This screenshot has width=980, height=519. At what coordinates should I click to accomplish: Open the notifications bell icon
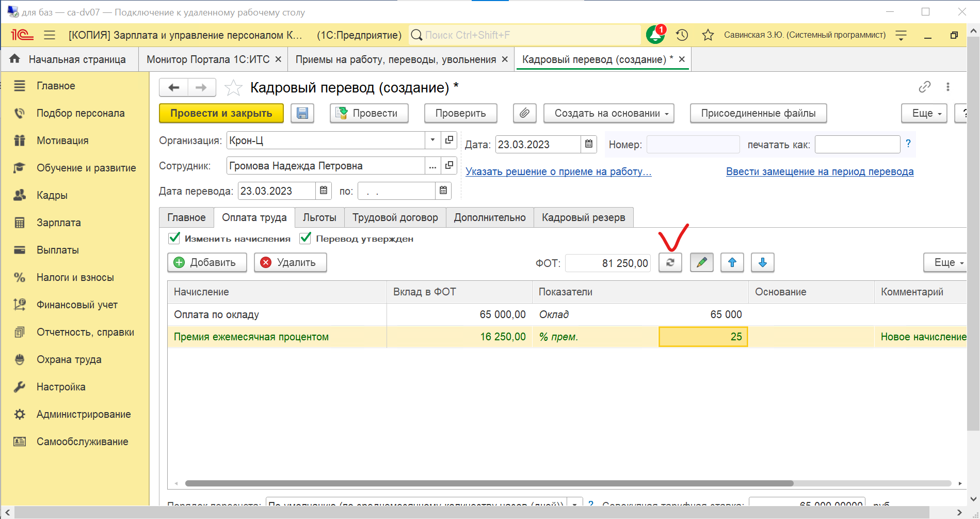point(655,35)
